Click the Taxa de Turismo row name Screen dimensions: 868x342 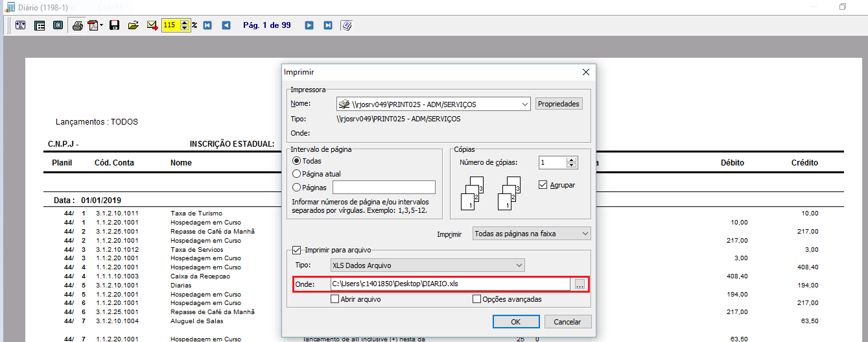tap(196, 214)
